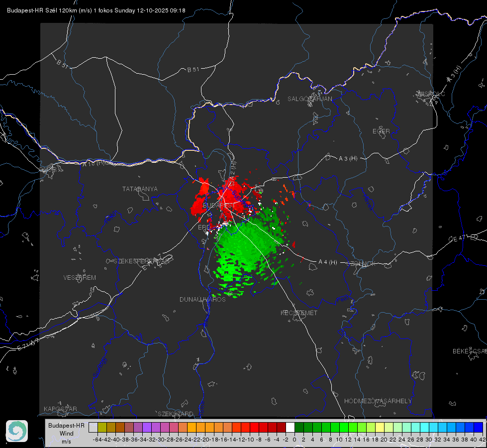Click the MISKOLC city label
487x448 pixels.
431,94
